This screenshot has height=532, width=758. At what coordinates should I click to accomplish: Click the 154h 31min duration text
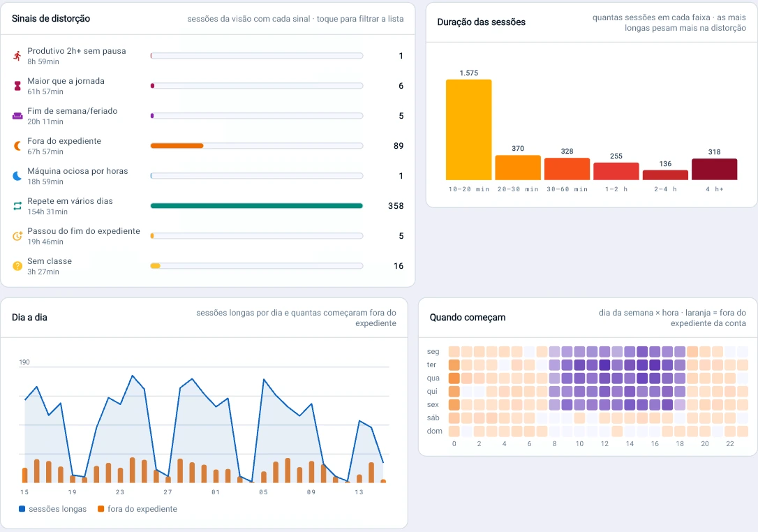[x=47, y=212]
